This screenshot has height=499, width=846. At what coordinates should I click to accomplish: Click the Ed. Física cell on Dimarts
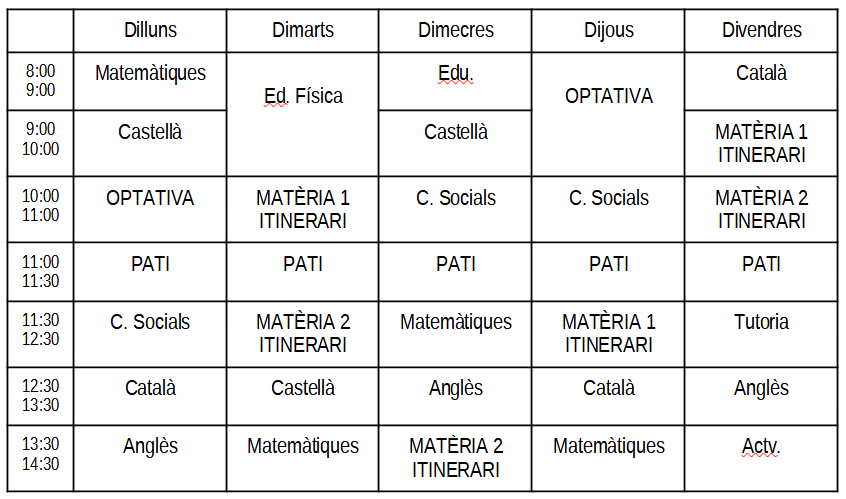click(x=303, y=97)
